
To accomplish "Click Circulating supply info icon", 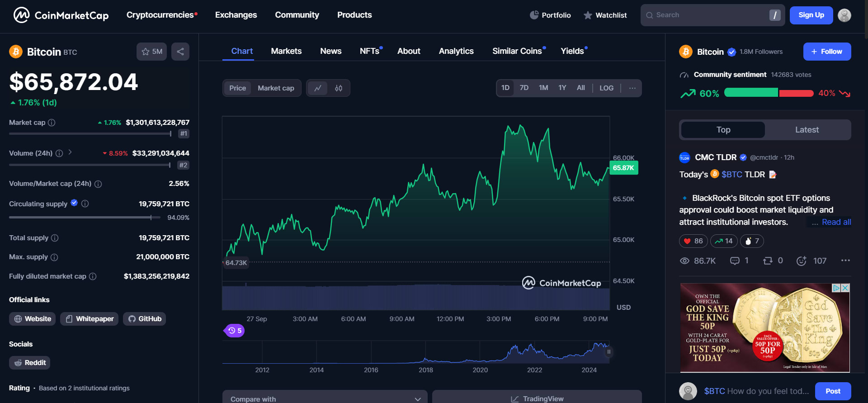I will 85,204.
